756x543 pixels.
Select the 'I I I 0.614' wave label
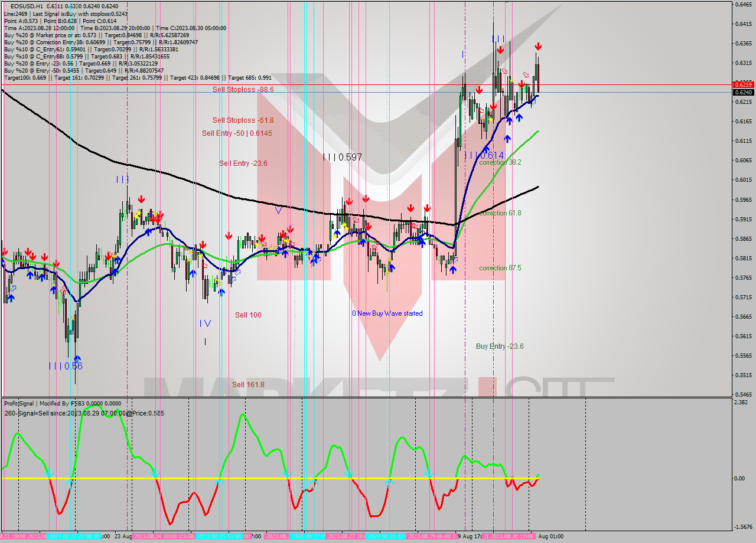[484, 155]
